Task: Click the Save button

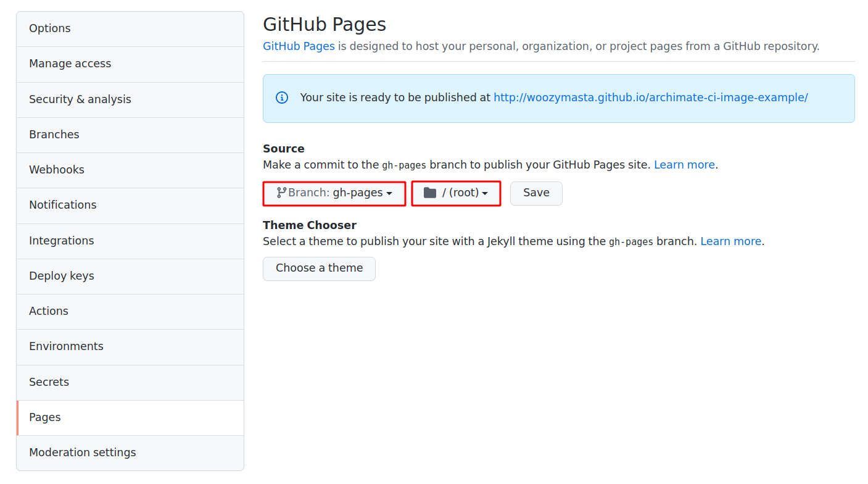Action: click(536, 193)
